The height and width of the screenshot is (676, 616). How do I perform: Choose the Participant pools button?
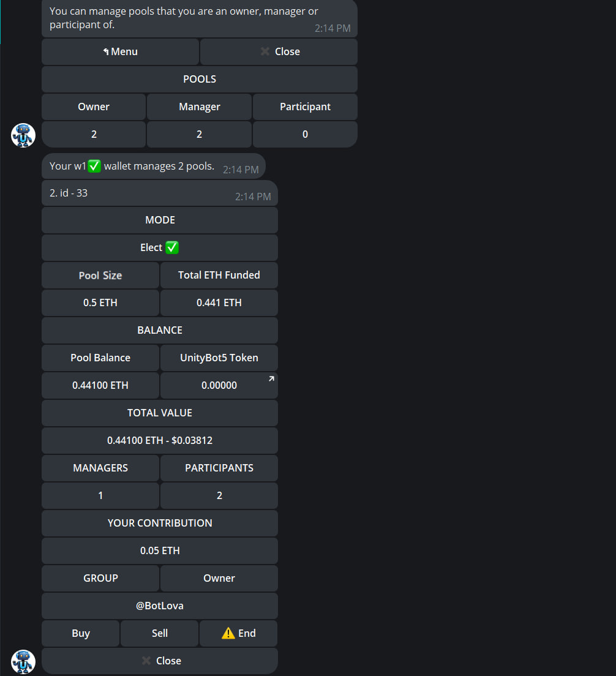305,107
